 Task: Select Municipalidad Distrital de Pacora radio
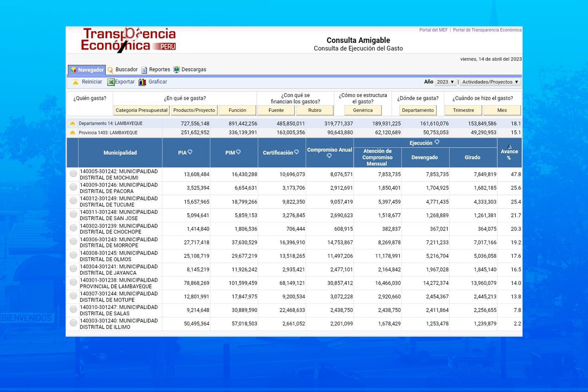(x=73, y=187)
